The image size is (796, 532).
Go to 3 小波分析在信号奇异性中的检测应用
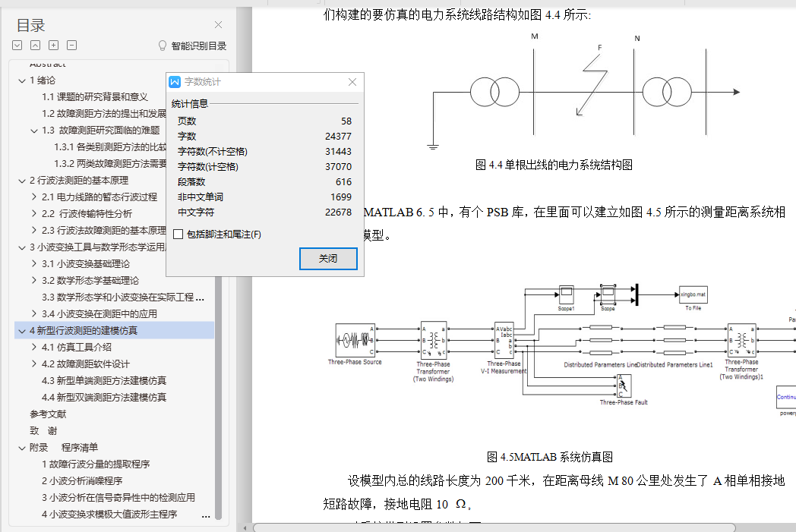tap(118, 498)
